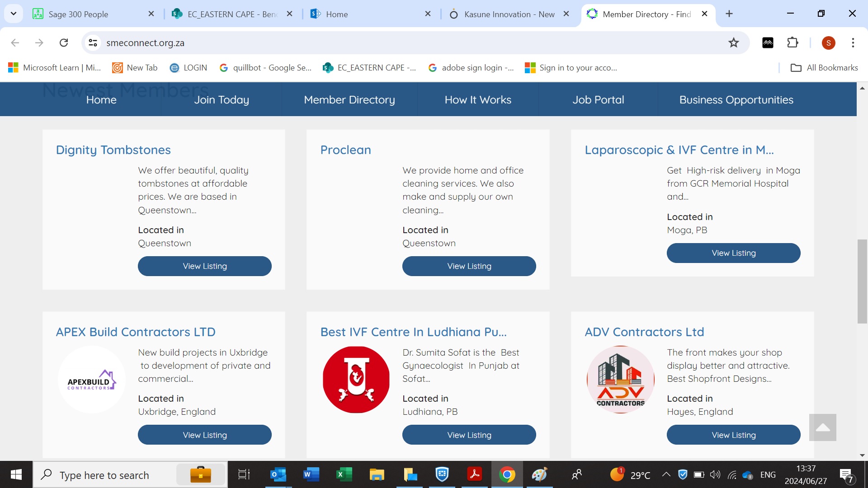Click the page vertical scrollbar thumb
This screenshot has width=868, height=488.
click(x=862, y=281)
